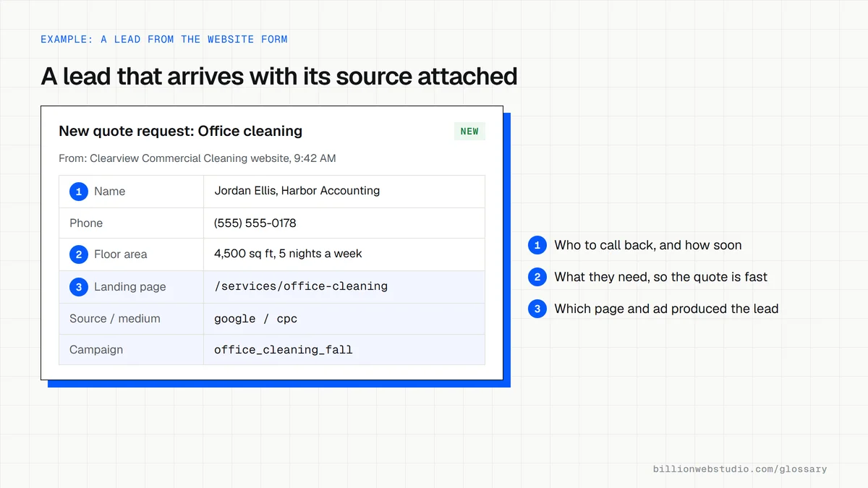The image size is (868, 488).
Task: Click the "New quote request: Office cleaning" heading
Action: [181, 131]
